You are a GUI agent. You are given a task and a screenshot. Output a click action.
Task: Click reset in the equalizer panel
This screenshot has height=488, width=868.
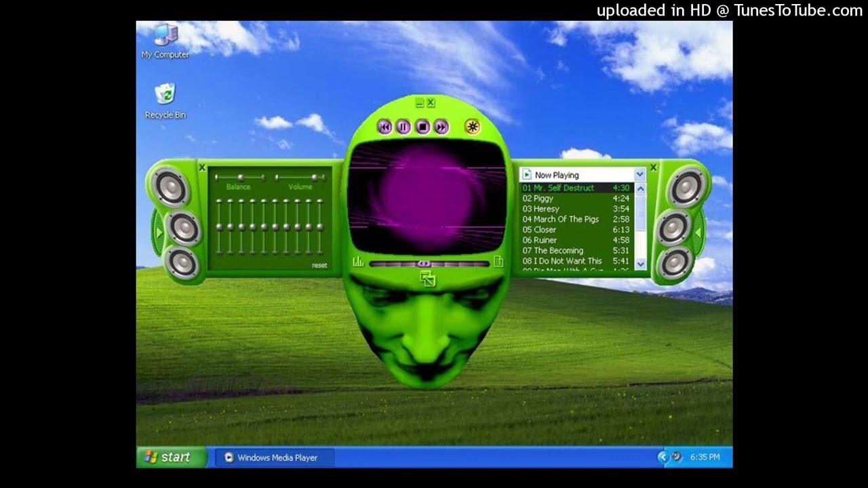click(319, 265)
